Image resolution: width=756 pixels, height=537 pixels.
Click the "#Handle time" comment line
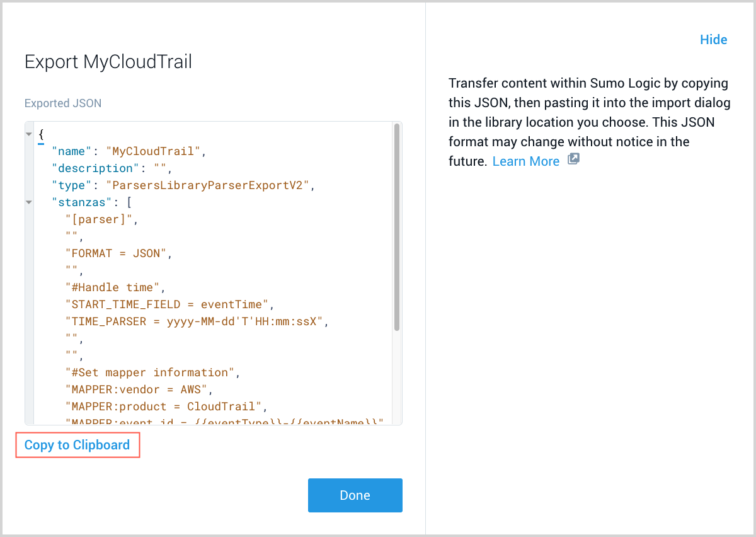click(115, 287)
